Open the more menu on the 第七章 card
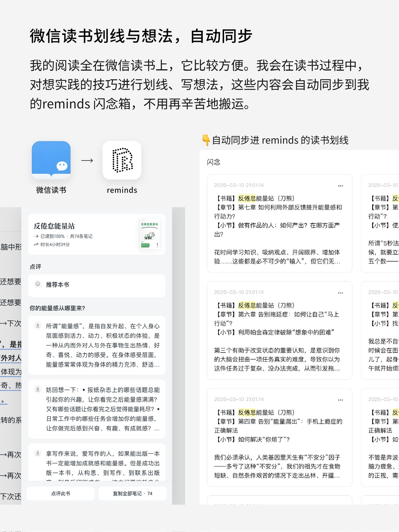Viewport: 399px width, 532px height. [x=340, y=186]
